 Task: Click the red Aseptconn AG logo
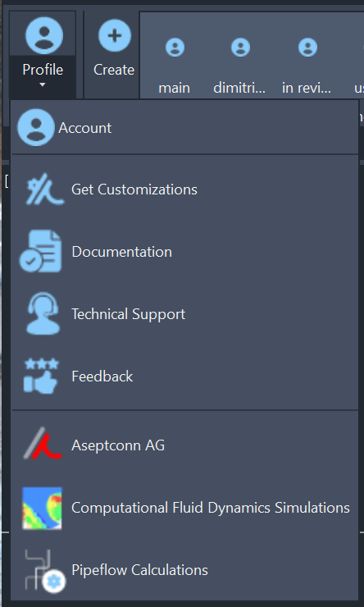pos(43,444)
